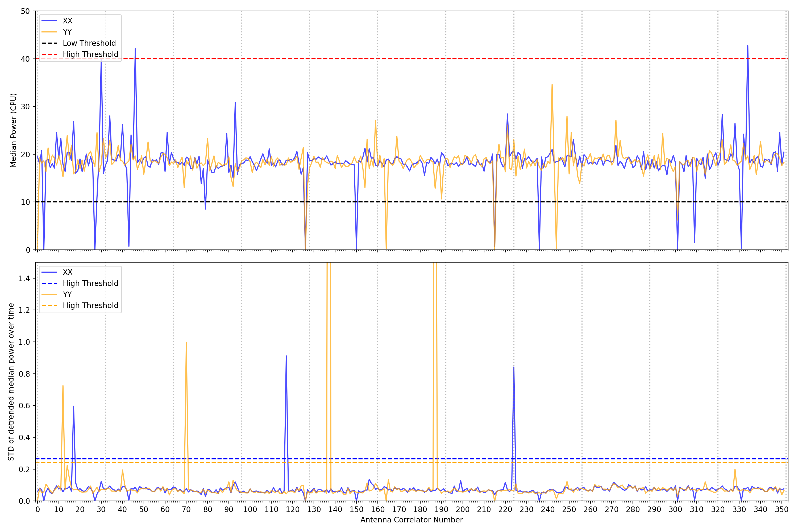Click the Median Power (CPU) axis label
The image size is (798, 532).
[x=13, y=130]
